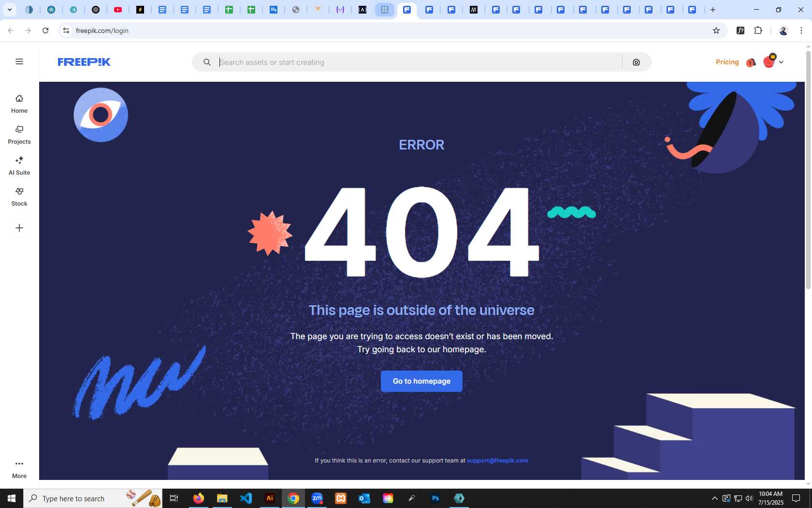Expand the tab search dropdown arrow
This screenshot has width=812, height=508.
point(9,10)
